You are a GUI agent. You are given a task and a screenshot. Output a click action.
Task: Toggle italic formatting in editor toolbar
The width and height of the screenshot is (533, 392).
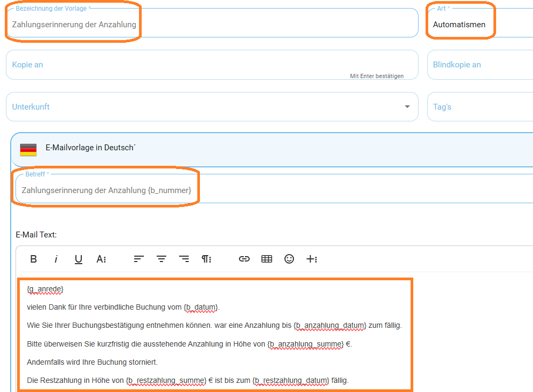click(56, 259)
